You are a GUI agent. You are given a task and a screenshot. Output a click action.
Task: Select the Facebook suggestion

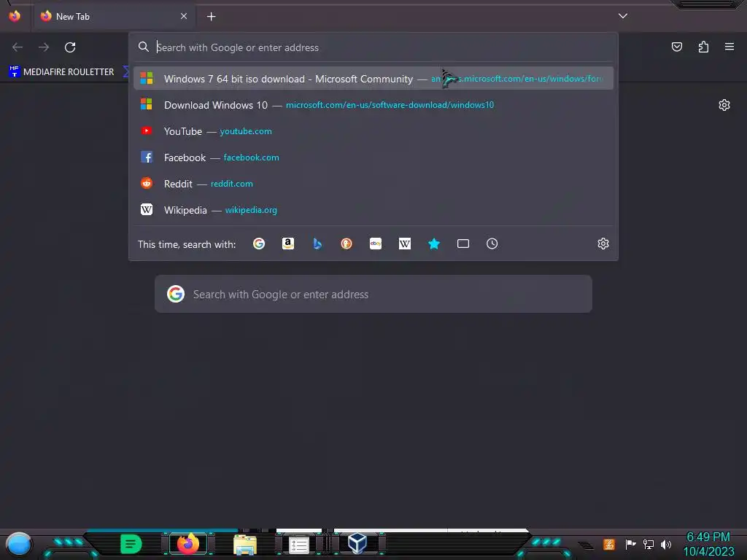point(373,157)
